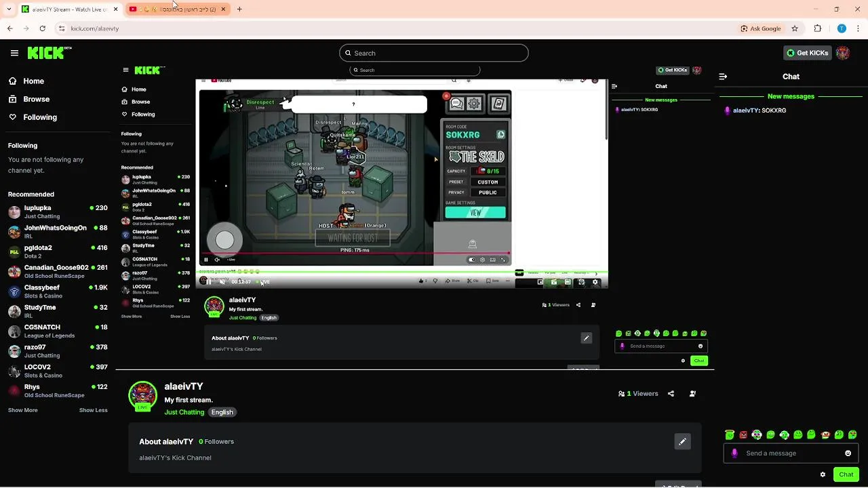Click the gear icon at stream control bar right end

coord(595,282)
